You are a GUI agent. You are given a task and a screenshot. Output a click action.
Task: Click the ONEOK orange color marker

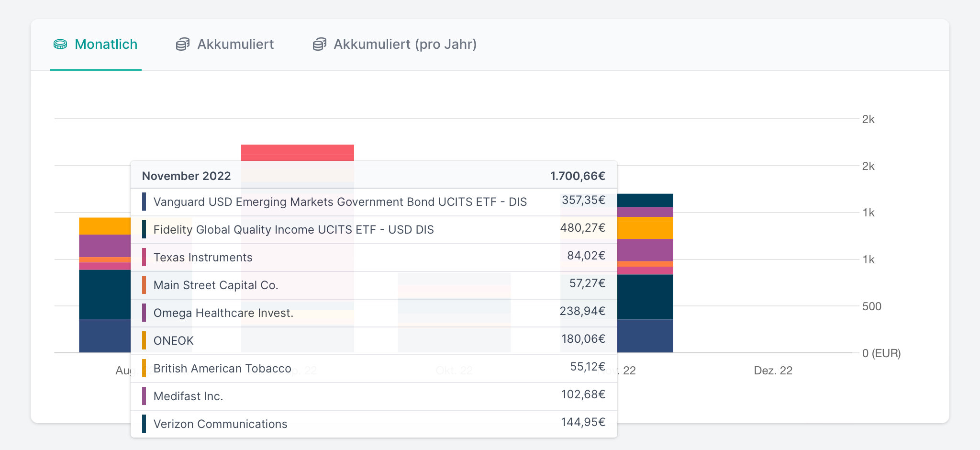point(144,341)
